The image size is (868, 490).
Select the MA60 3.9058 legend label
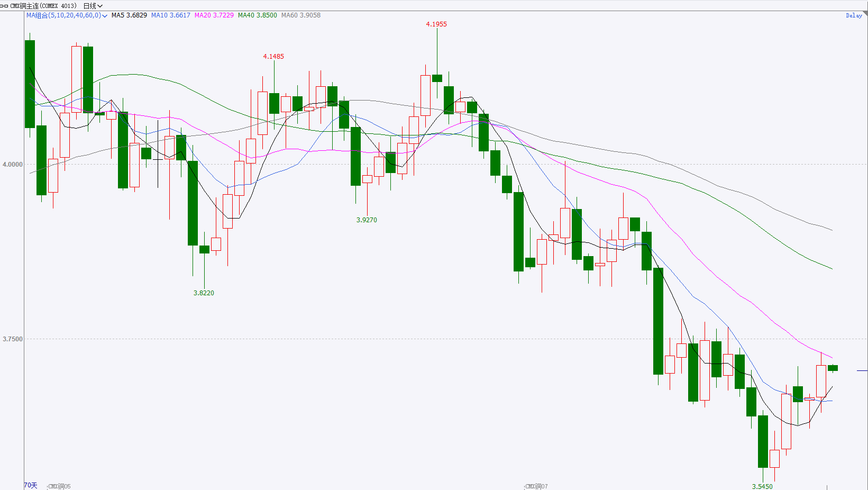[x=301, y=15]
